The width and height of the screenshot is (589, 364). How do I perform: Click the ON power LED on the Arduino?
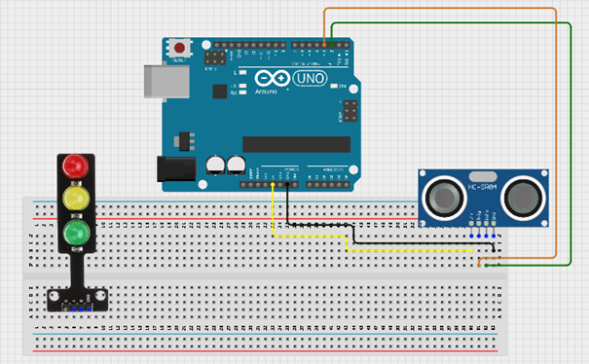pyautogui.click(x=334, y=86)
